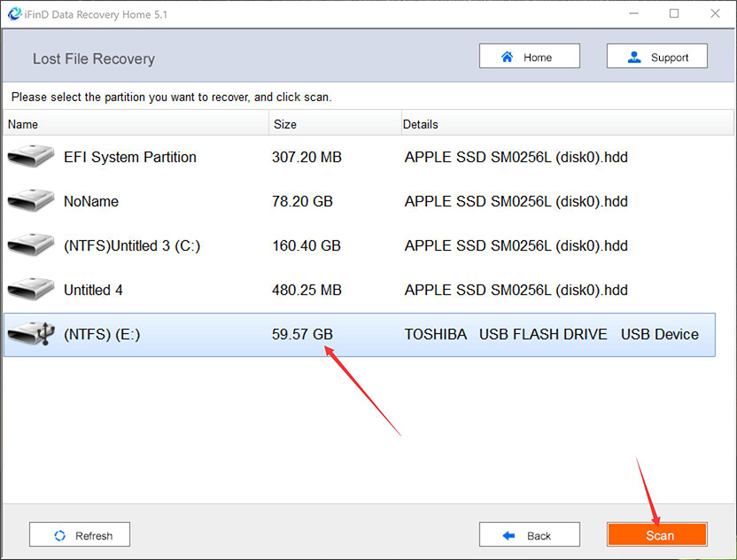Click the APPLE SSD details in the Untitled 4 row
This screenshot has width=737, height=560.
pyautogui.click(x=516, y=290)
